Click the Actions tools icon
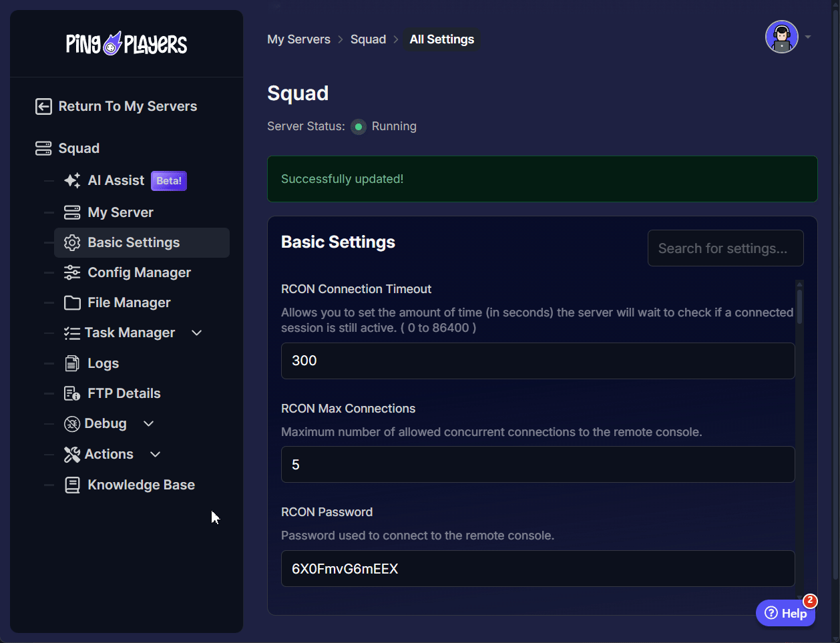This screenshot has height=643, width=840. point(72,455)
